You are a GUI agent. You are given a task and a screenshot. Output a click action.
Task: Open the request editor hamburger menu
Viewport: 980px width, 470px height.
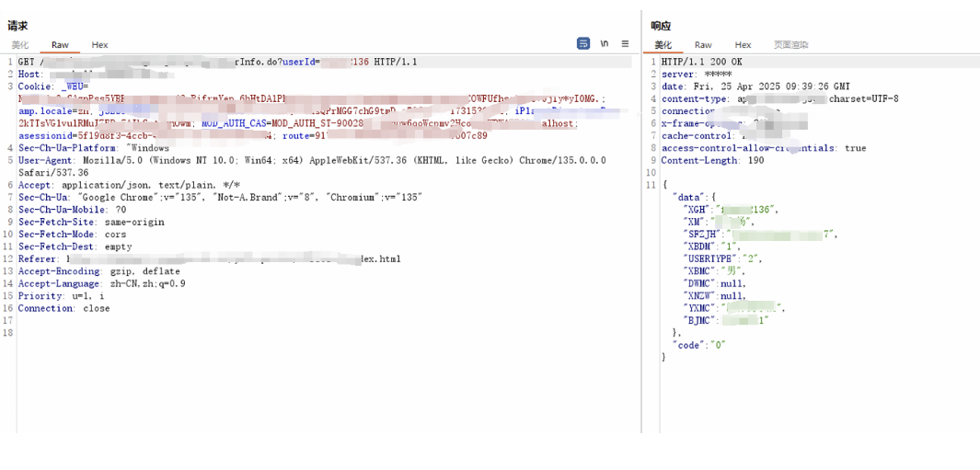click(x=625, y=44)
